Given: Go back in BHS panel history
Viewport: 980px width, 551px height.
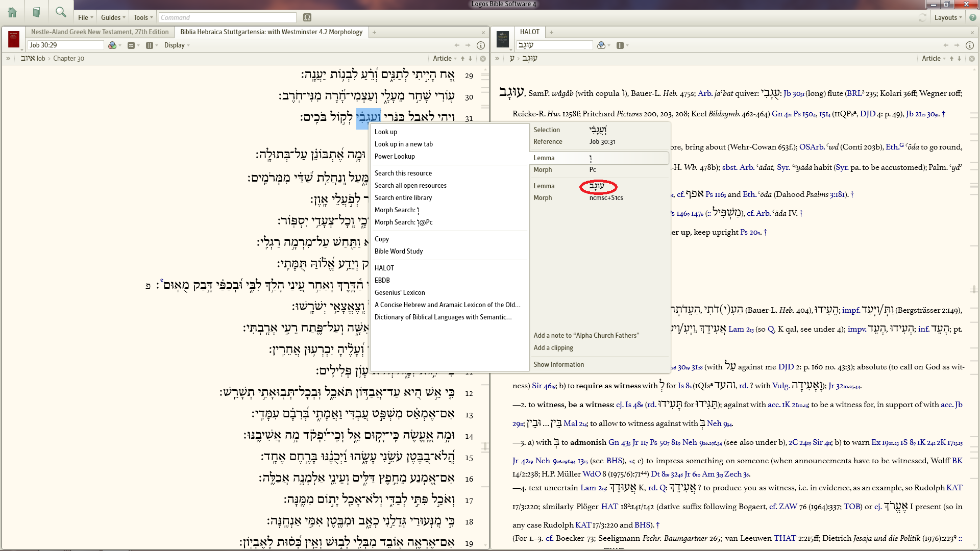Looking at the screenshot, I should click(457, 45).
